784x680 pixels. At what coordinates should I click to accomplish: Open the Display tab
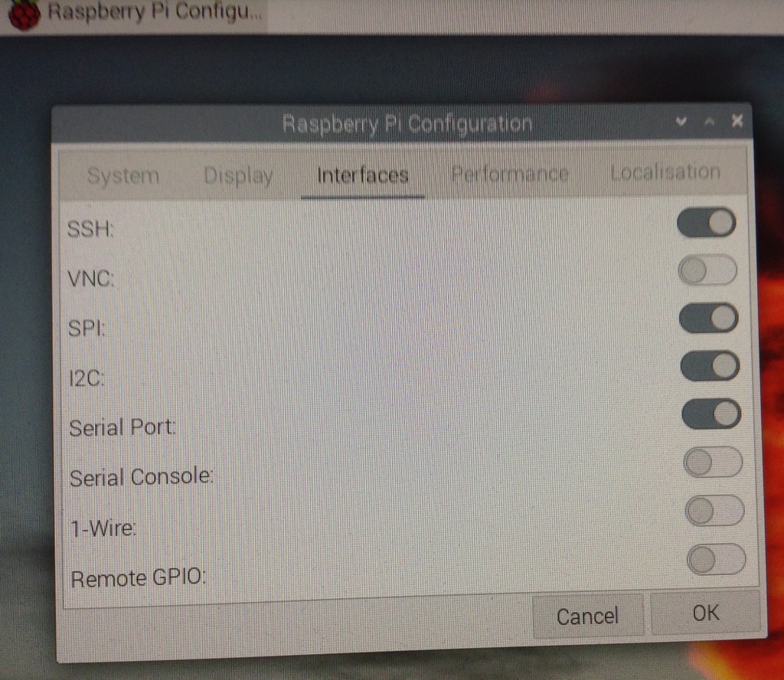tap(238, 176)
